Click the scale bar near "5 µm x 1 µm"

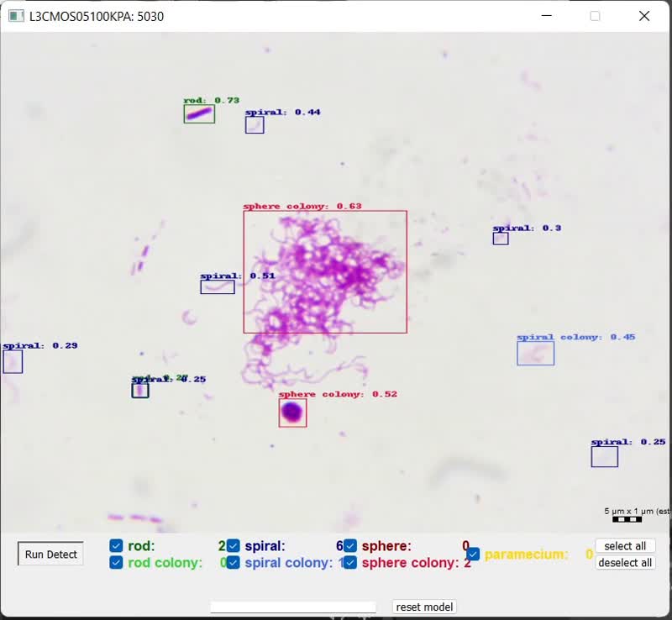[627, 520]
